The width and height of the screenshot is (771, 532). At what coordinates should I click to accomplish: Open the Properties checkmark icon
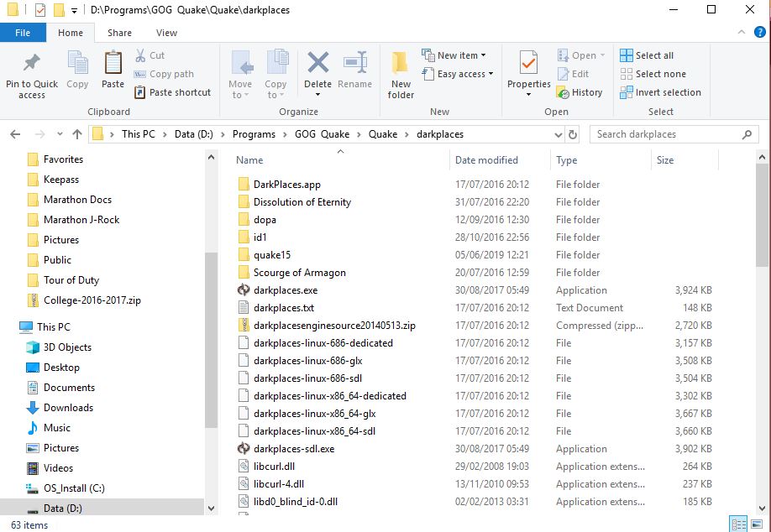point(528,63)
